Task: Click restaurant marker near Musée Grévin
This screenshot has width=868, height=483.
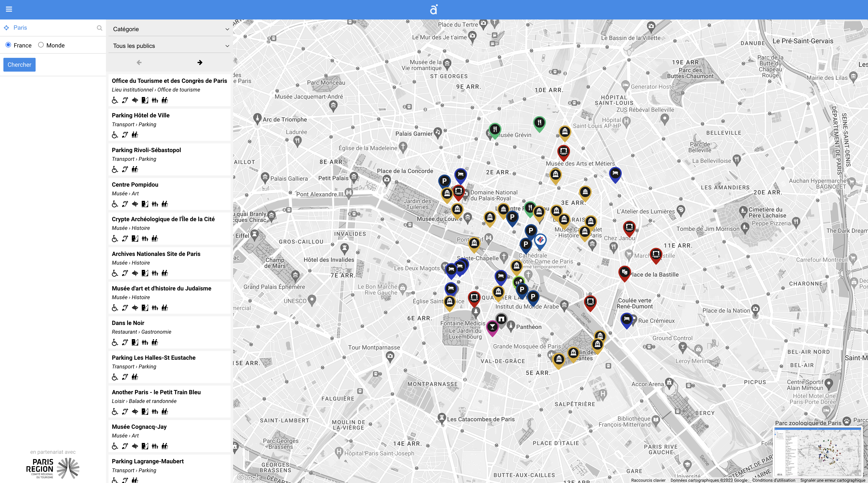Action: coord(495,130)
